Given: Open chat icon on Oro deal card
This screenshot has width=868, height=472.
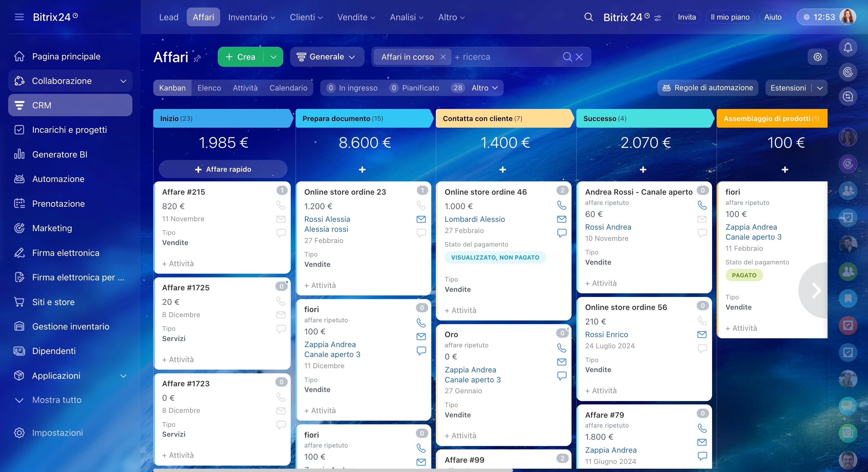Looking at the screenshot, I should (561, 375).
